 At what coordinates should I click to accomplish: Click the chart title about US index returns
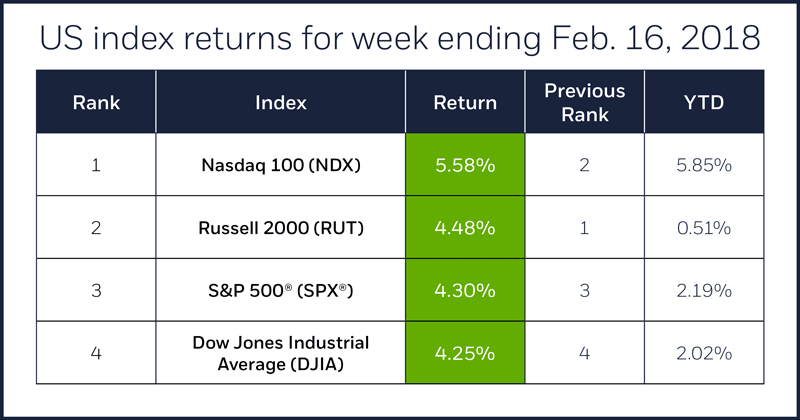(400, 38)
